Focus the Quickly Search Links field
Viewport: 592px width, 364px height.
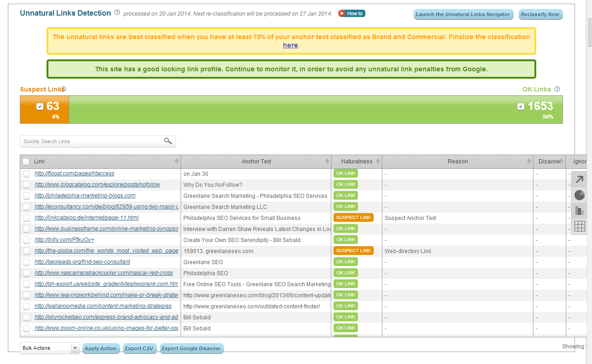pyautogui.click(x=92, y=141)
